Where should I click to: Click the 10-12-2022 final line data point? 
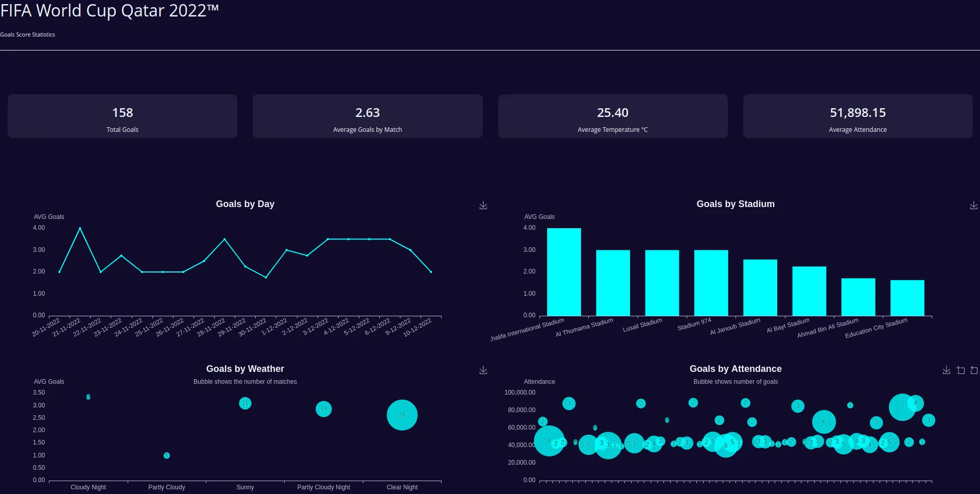click(431, 272)
